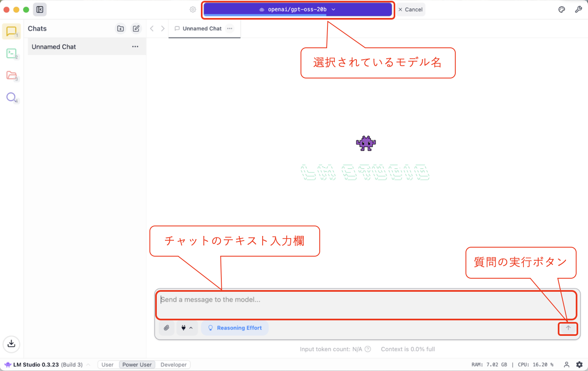The image size is (588, 371).
Task: Focus the Send a message input field
Action: (366, 305)
